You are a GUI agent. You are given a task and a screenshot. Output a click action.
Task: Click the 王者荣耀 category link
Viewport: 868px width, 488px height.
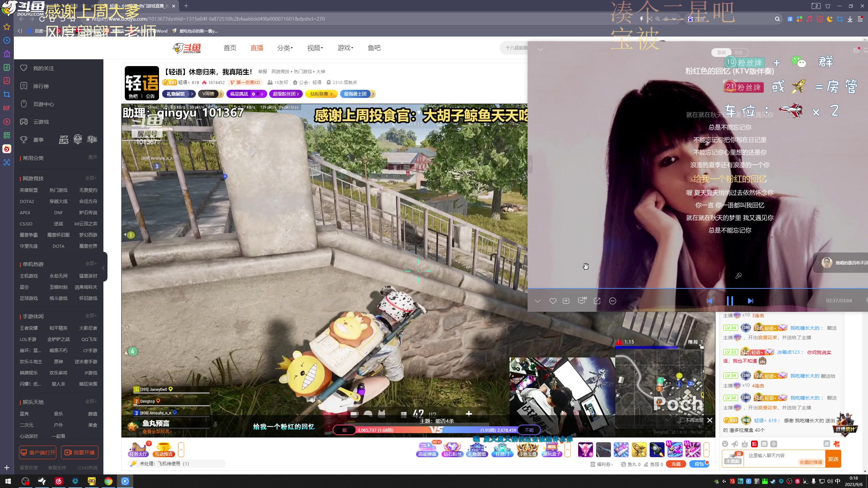pyautogui.click(x=29, y=328)
